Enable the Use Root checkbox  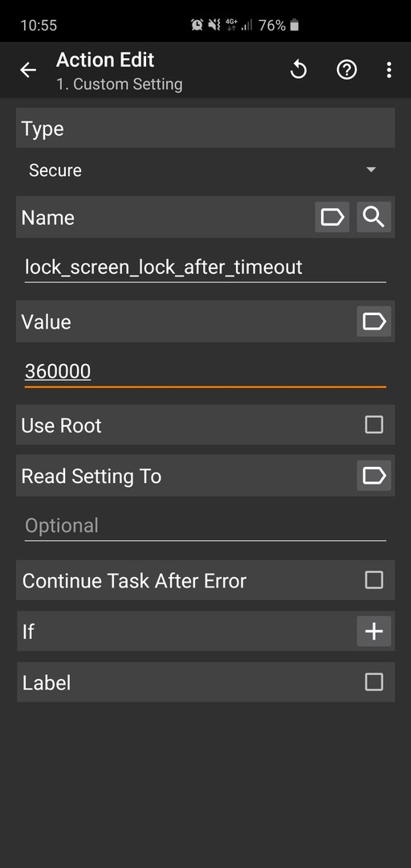[x=374, y=424]
